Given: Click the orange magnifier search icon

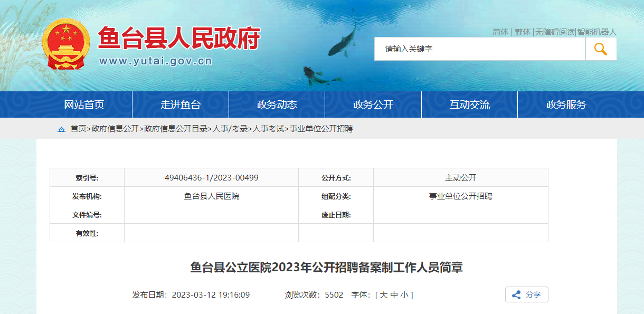Looking at the screenshot, I should [x=601, y=49].
